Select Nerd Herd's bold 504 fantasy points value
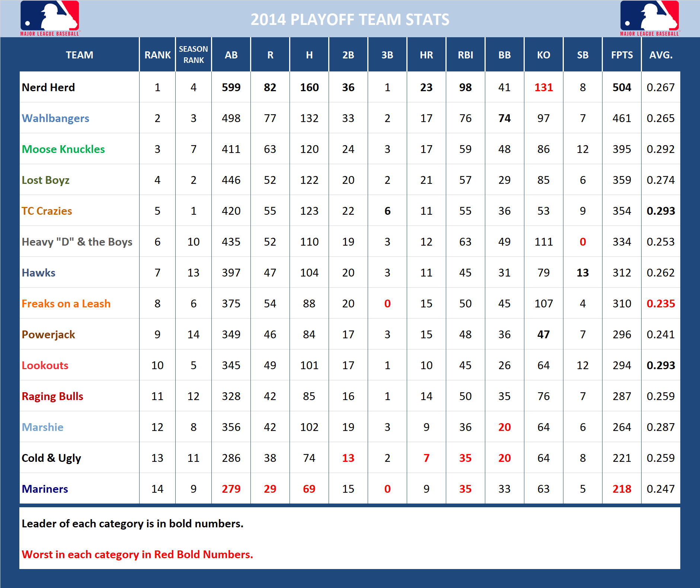700x588 pixels. click(621, 87)
